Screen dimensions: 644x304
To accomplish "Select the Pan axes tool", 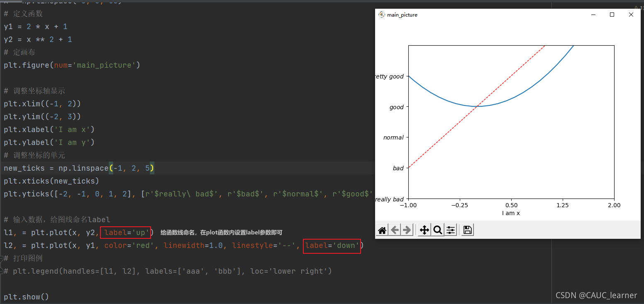I will [424, 230].
